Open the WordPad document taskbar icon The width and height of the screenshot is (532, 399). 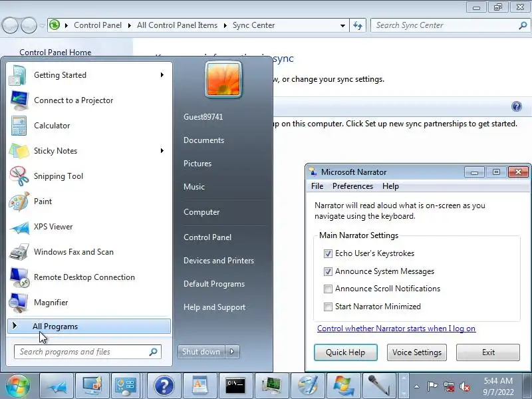click(200, 386)
